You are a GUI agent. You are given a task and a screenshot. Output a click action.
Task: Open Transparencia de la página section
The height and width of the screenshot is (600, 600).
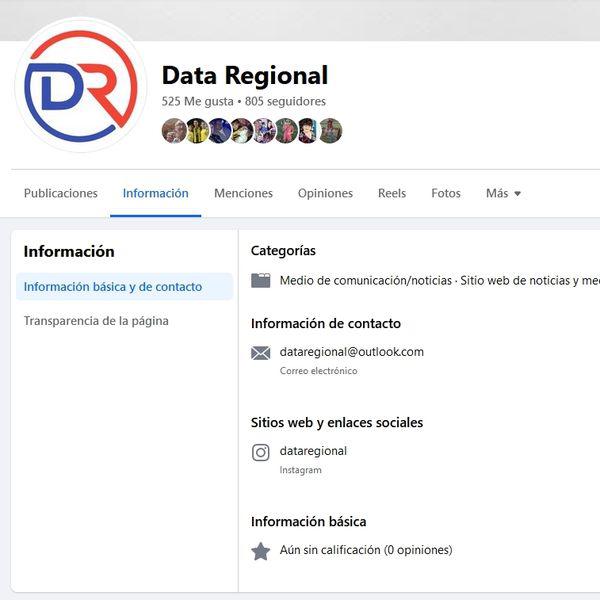coord(96,321)
